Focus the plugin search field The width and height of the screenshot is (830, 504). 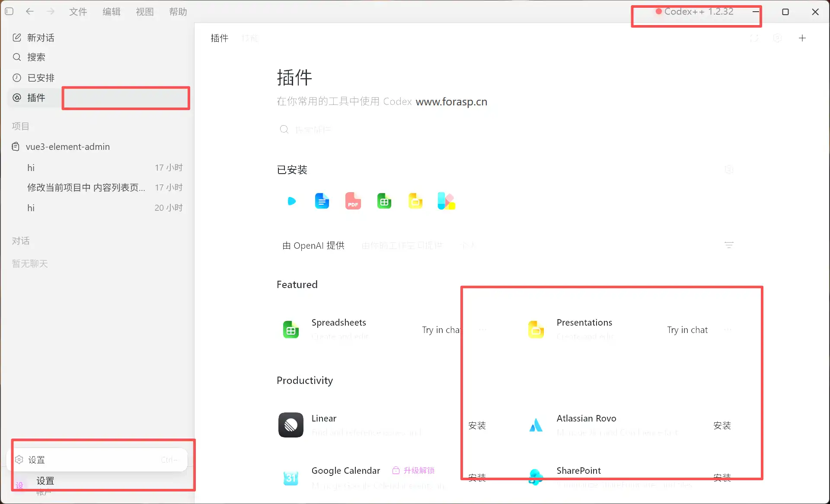[x=506, y=130]
